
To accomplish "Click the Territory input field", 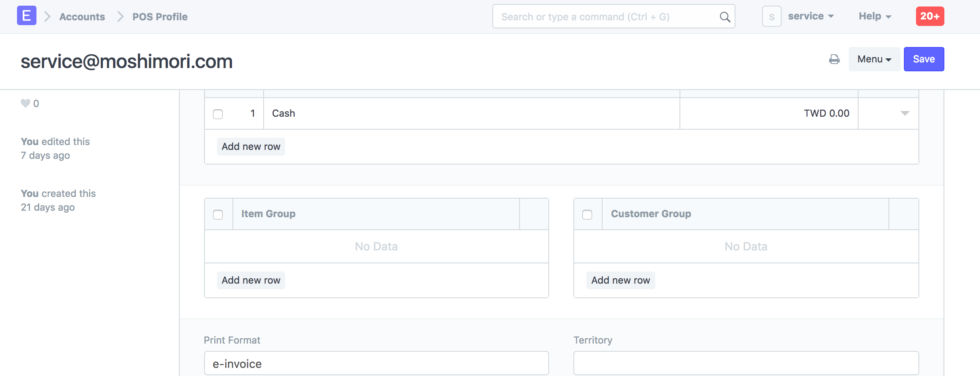I will coord(746,363).
